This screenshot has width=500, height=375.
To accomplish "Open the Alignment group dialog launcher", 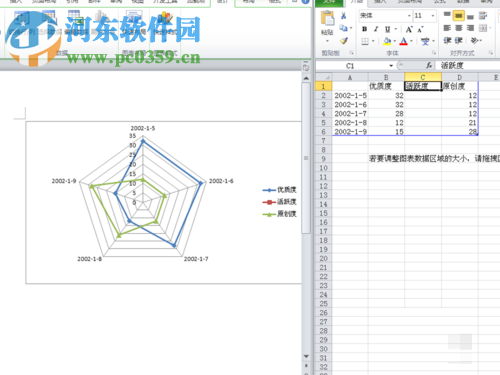I will point(491,53).
